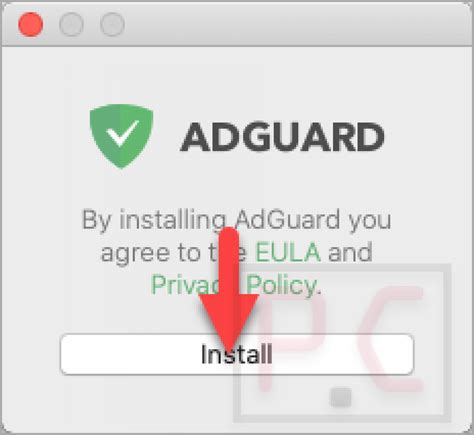The height and width of the screenshot is (435, 474).
Task: Click the disabled minimize window button
Action: [71, 24]
